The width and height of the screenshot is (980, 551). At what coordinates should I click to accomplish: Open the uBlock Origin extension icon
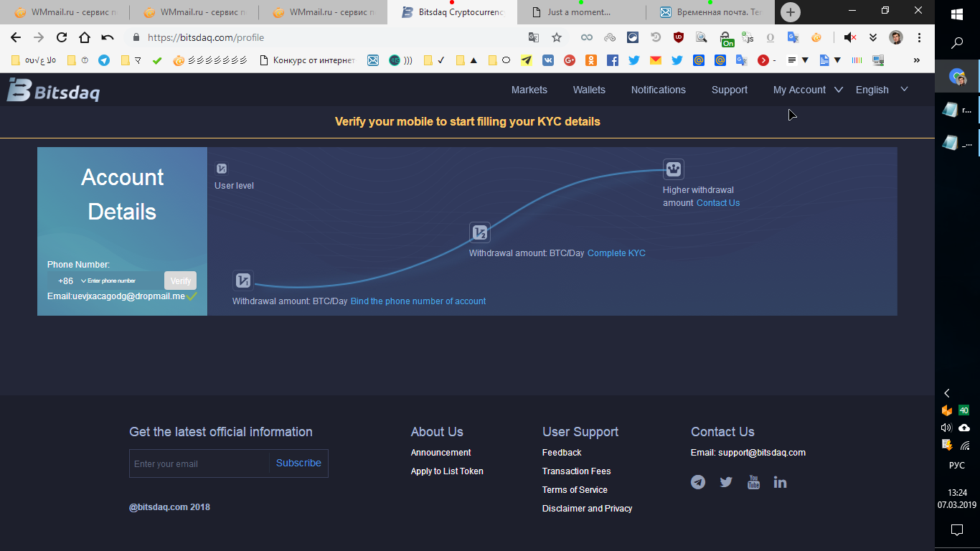pos(678,37)
